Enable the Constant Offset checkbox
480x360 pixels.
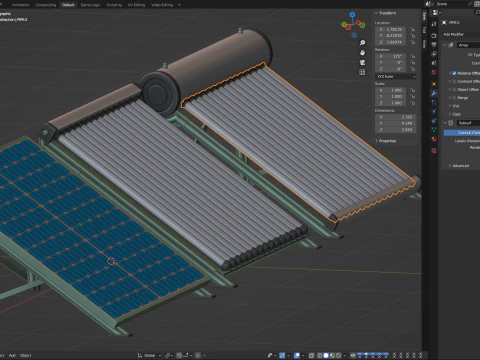coord(454,81)
